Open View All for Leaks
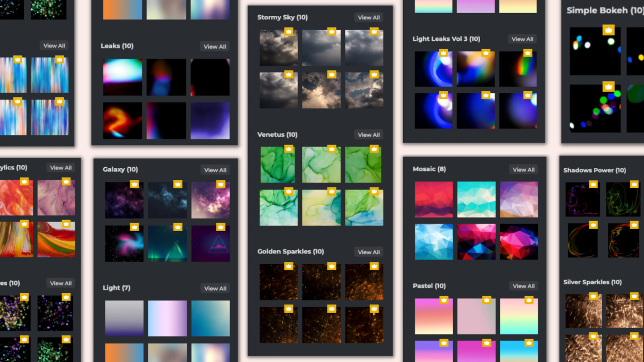Screen dimensions: 644x362 pos(215,46)
